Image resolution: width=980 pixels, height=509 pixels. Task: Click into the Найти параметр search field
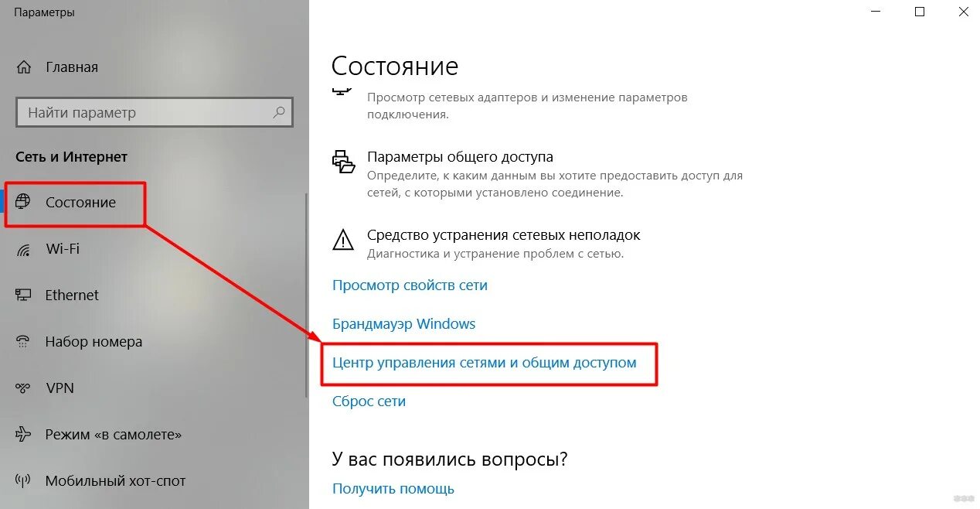pos(155,112)
